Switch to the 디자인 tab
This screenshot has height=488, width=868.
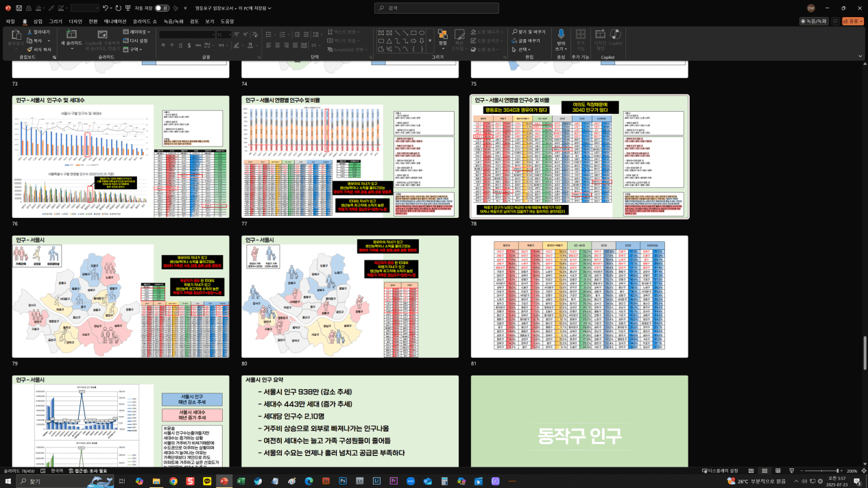75,21
